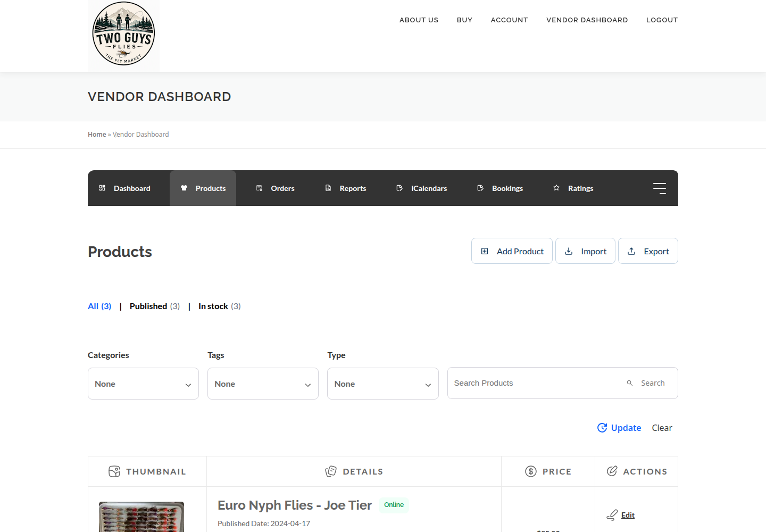Open the Tags dropdown
This screenshot has height=532, width=766.
[x=263, y=384]
